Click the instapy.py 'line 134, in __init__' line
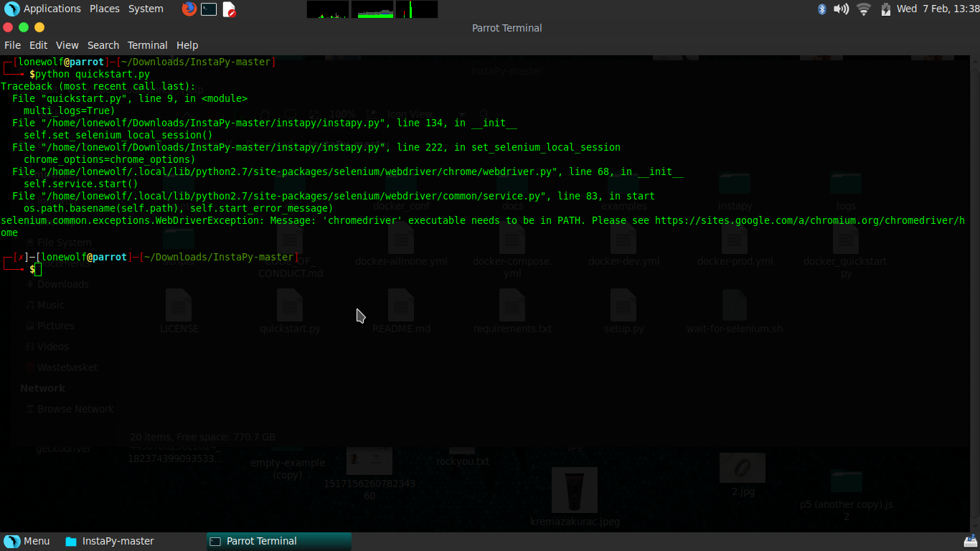 pyautogui.click(x=265, y=123)
